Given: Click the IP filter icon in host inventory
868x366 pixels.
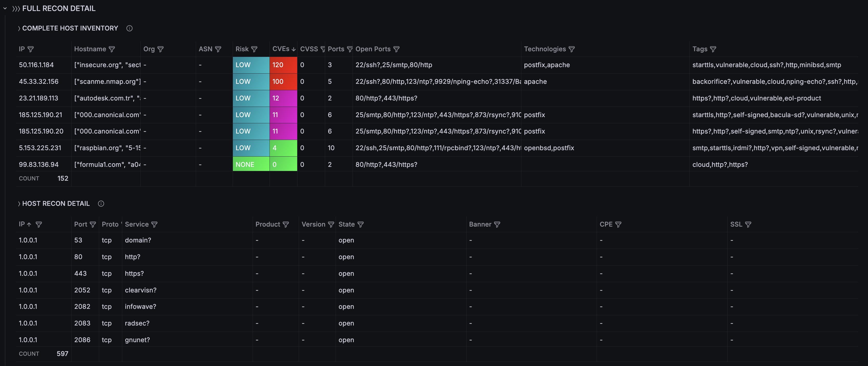Looking at the screenshot, I should pos(31,49).
